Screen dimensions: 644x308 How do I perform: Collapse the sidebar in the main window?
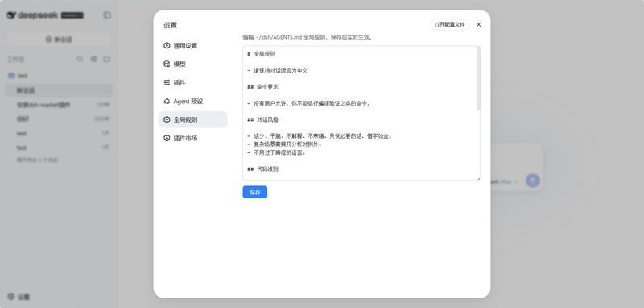(107, 15)
